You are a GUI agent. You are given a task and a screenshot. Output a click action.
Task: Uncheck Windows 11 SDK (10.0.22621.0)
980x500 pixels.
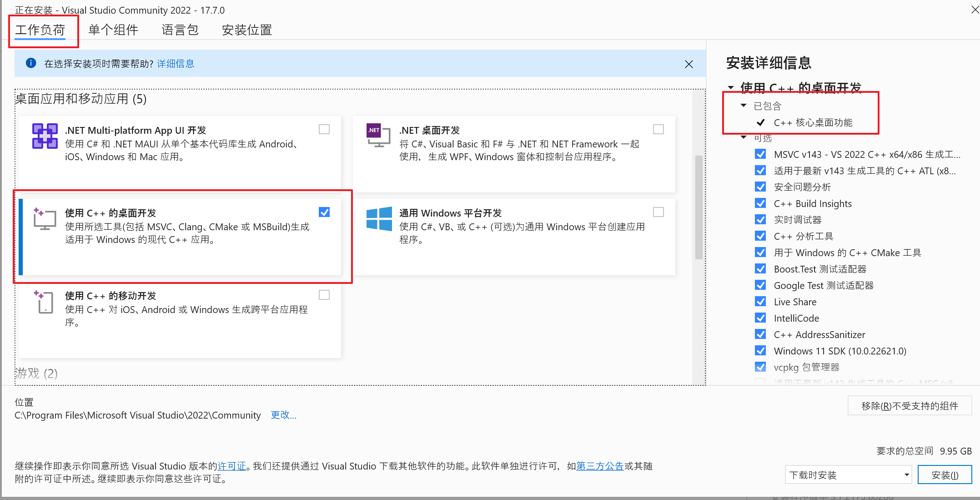pyautogui.click(x=760, y=350)
